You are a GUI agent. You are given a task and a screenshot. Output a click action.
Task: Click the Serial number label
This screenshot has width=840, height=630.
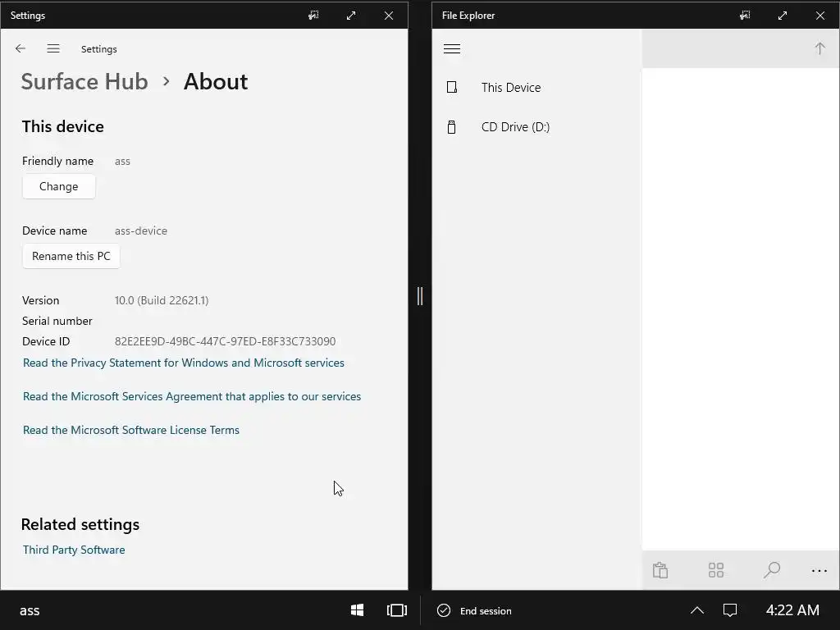(x=57, y=321)
